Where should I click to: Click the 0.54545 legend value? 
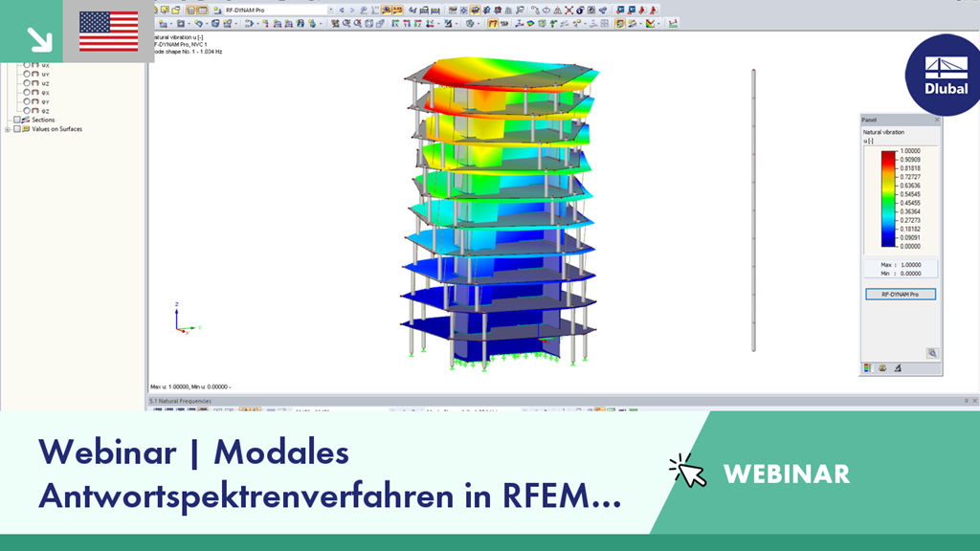coord(909,194)
